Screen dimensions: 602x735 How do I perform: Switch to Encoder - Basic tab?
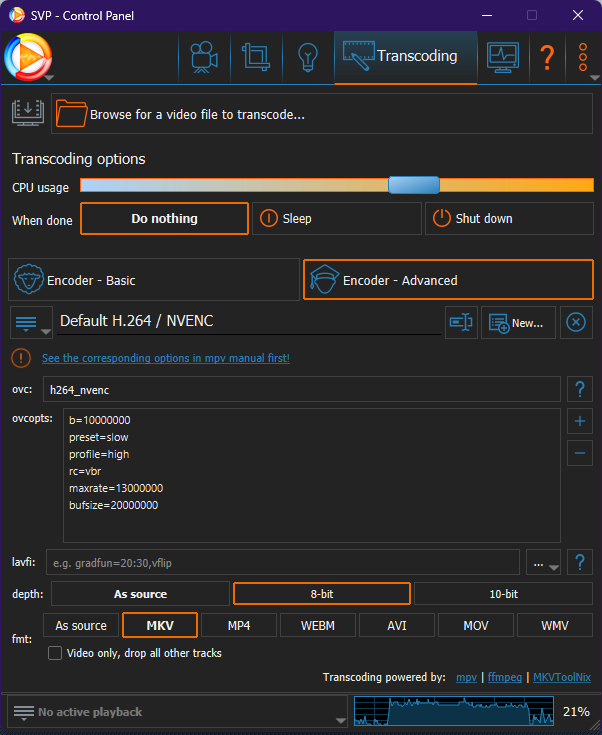[152, 280]
